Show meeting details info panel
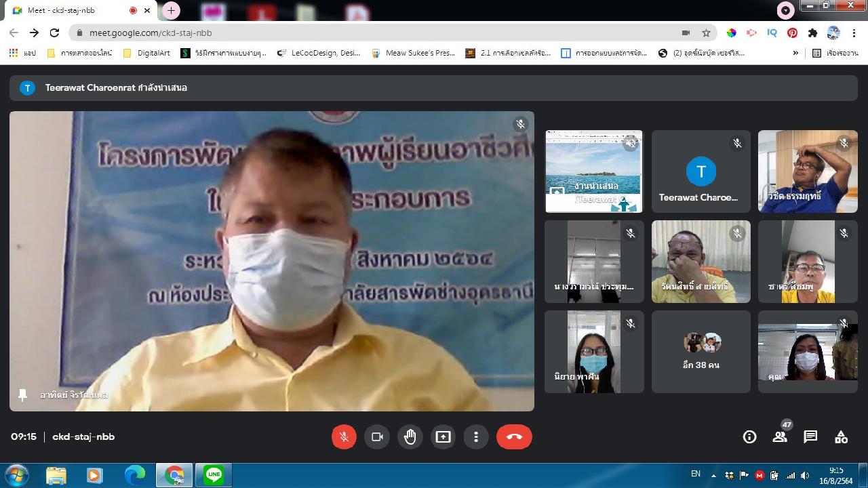 (x=749, y=437)
